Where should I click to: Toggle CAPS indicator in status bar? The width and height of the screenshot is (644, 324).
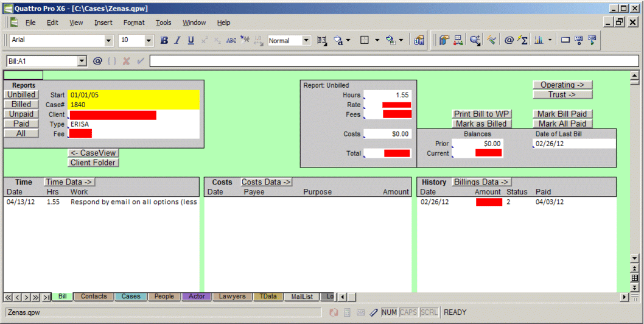point(408,312)
